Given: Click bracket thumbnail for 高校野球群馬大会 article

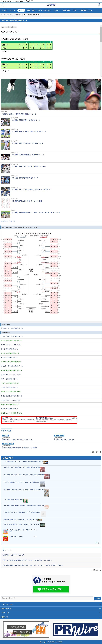Looking at the screenshot, I should pyautogui.click(x=6, y=203).
